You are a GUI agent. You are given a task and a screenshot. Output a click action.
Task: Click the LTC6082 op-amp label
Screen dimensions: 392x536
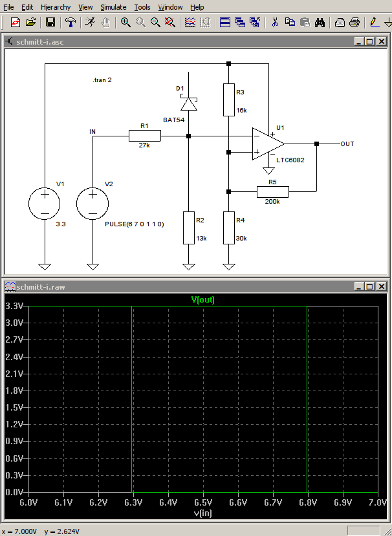click(x=290, y=160)
